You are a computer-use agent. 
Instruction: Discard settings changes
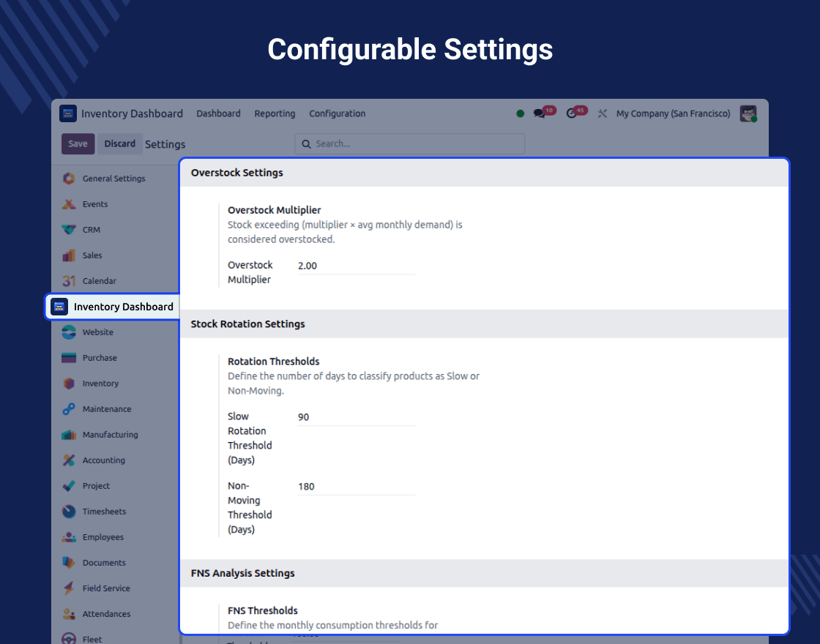[120, 143]
